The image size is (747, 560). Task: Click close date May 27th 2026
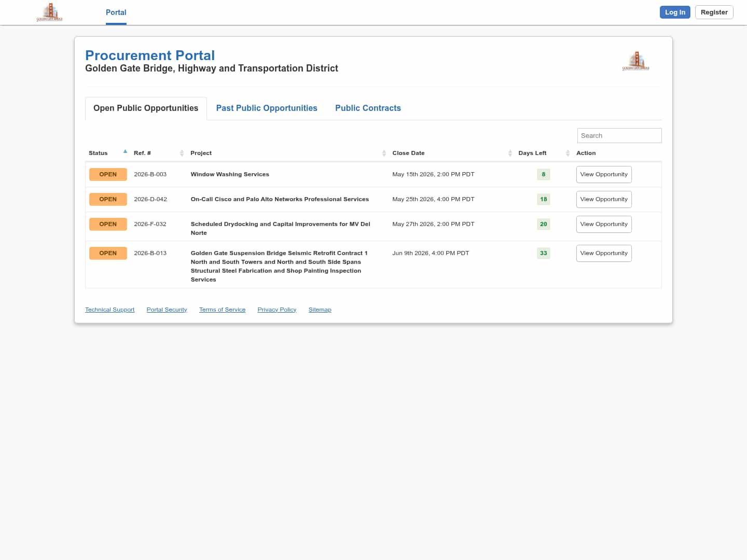(433, 225)
